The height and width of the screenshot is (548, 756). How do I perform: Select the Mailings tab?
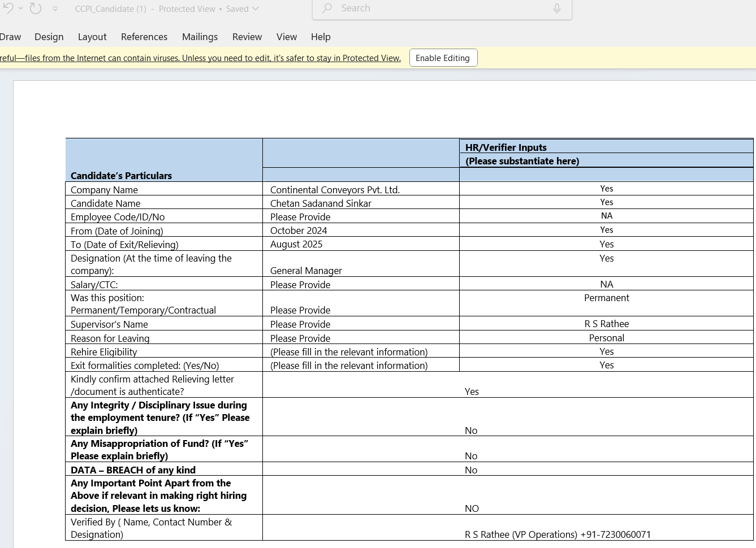200,37
